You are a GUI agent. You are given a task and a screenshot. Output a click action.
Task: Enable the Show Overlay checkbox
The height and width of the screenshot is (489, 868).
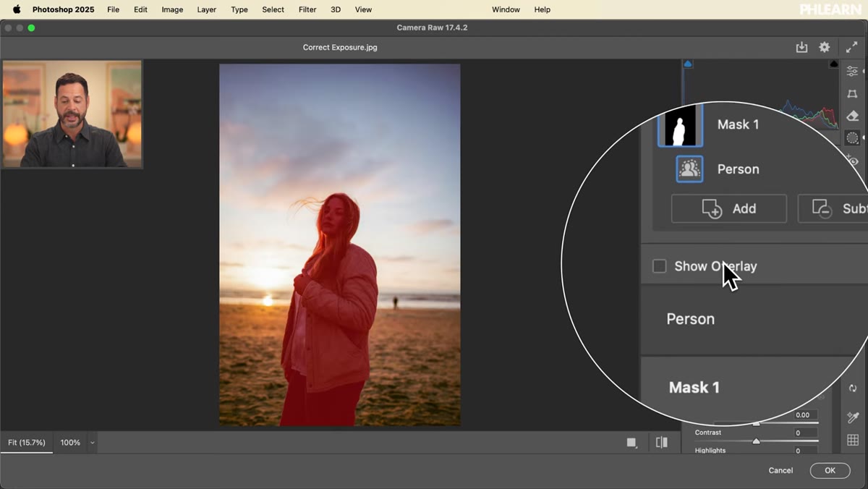coord(659,266)
